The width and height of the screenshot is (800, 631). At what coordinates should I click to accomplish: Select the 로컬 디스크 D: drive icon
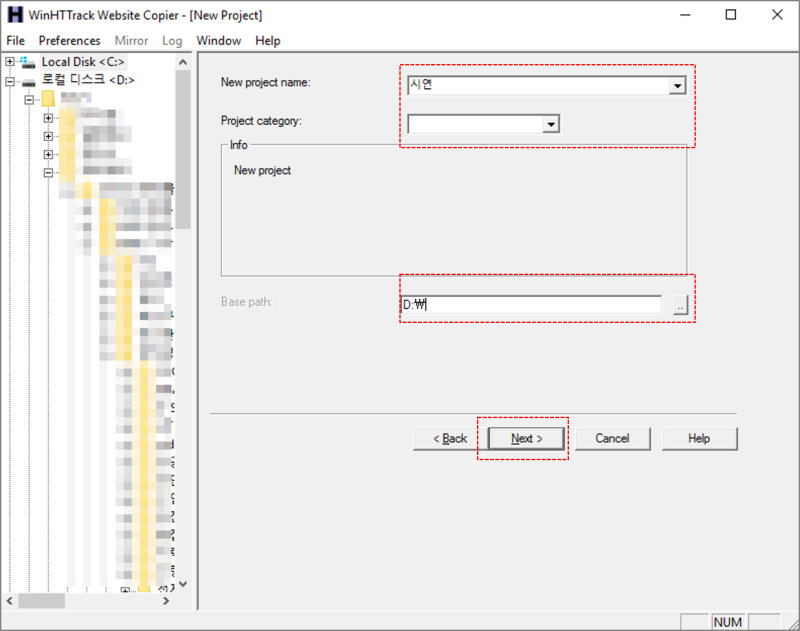tap(29, 81)
